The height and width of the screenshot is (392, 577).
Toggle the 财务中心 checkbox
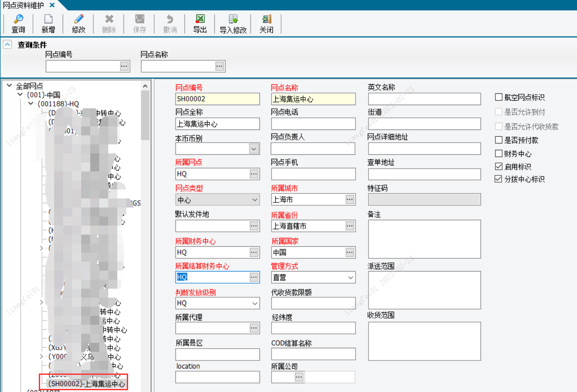(499, 153)
